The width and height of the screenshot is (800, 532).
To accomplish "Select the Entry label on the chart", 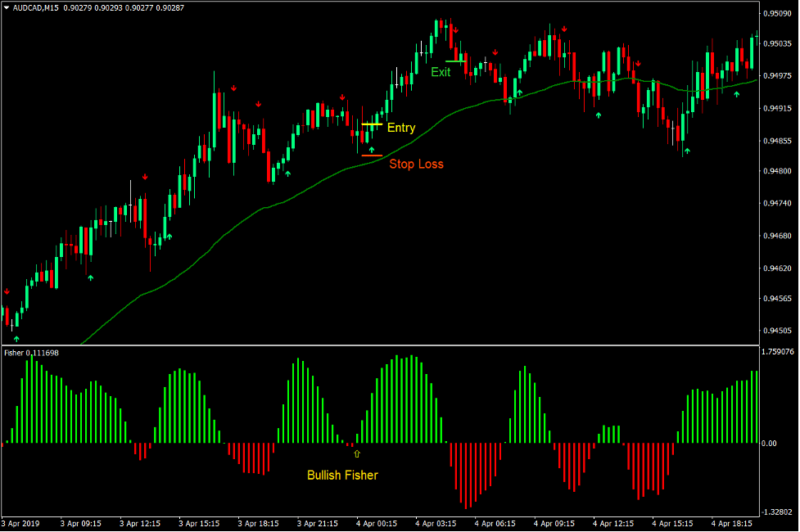I will point(402,128).
